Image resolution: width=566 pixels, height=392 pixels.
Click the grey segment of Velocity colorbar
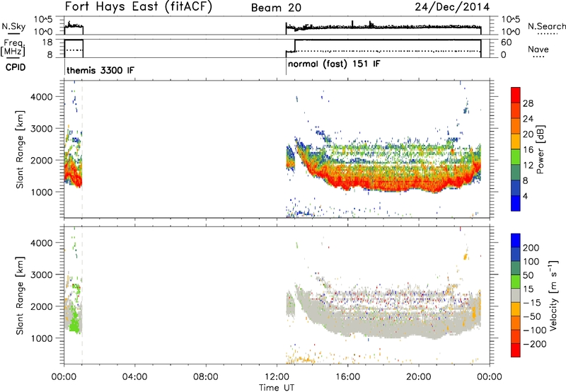click(x=516, y=295)
